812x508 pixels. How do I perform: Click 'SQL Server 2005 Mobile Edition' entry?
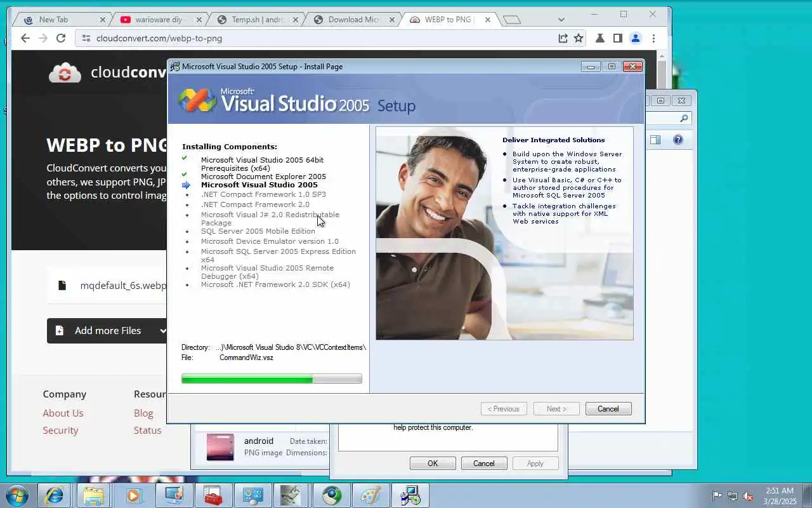[258, 231]
